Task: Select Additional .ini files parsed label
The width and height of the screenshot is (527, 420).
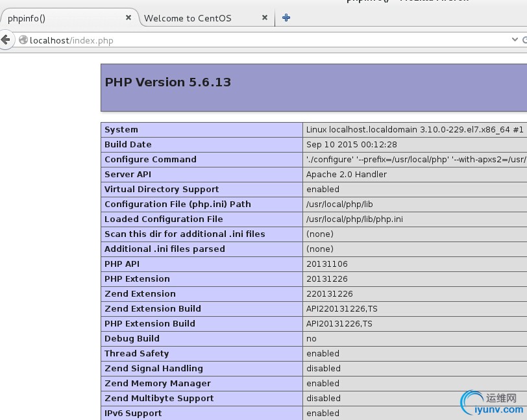Action: tap(165, 249)
